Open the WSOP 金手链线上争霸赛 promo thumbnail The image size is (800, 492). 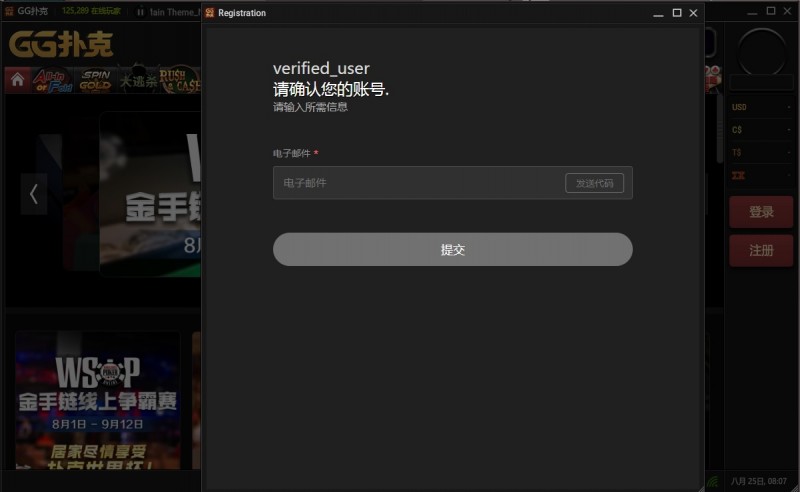pos(97,399)
